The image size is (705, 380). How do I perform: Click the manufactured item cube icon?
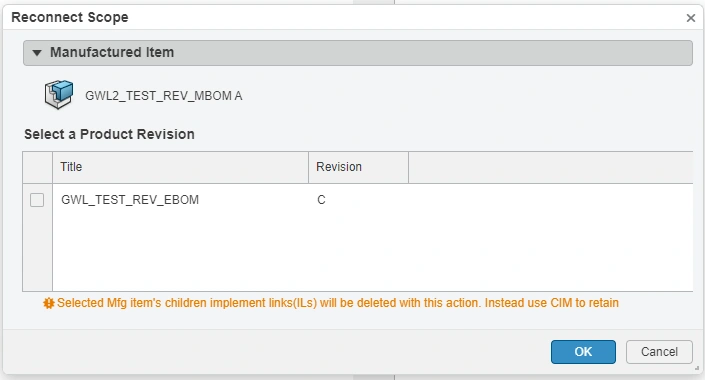point(58,94)
